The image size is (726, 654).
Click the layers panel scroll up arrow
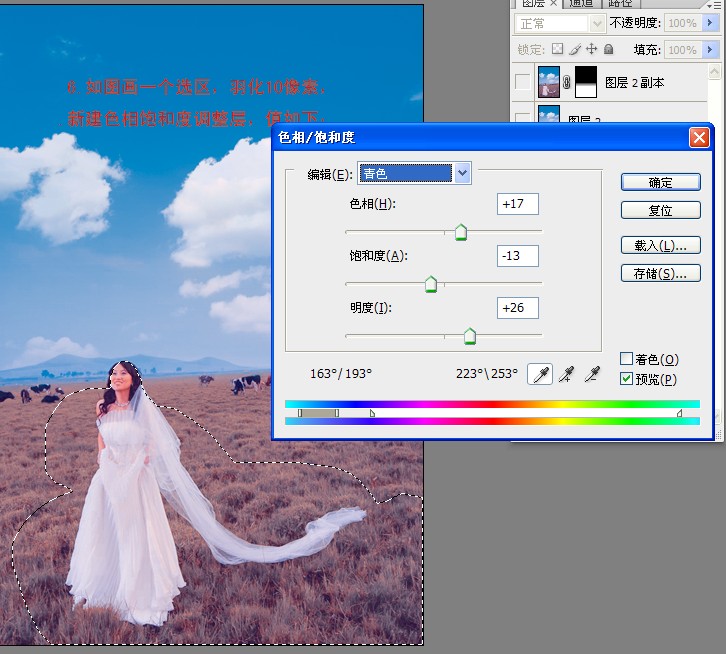[x=714, y=71]
